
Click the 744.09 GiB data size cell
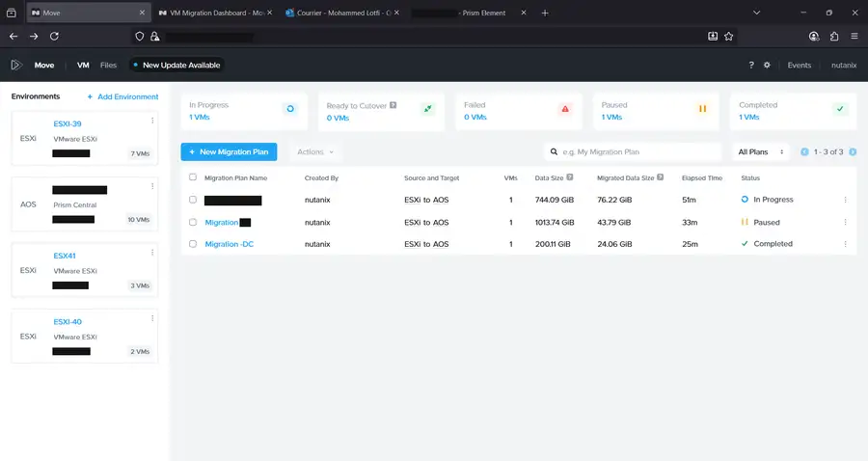pos(555,200)
